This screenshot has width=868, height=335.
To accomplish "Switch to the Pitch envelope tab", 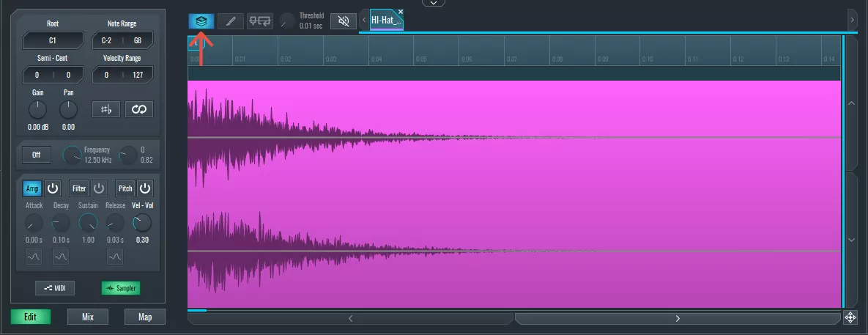I will point(126,189).
